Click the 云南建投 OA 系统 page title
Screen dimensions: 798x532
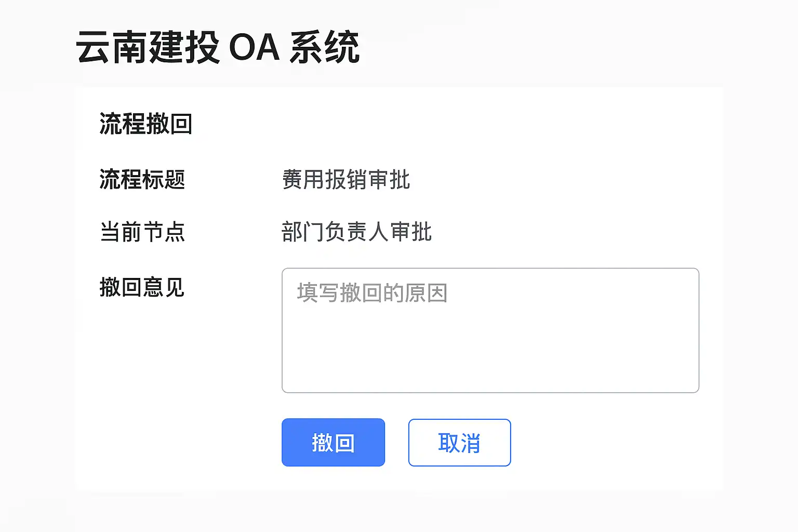click(218, 47)
